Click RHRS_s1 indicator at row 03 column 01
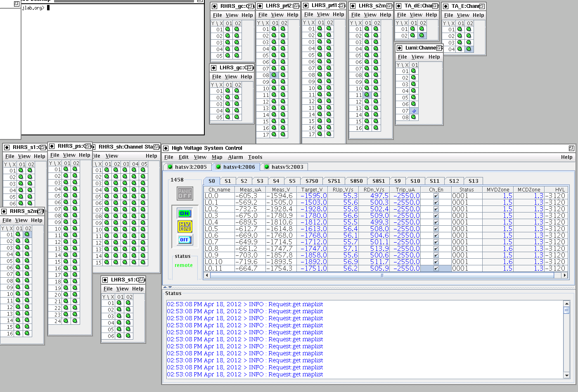Viewport: 578px width, 392px height. (21, 183)
